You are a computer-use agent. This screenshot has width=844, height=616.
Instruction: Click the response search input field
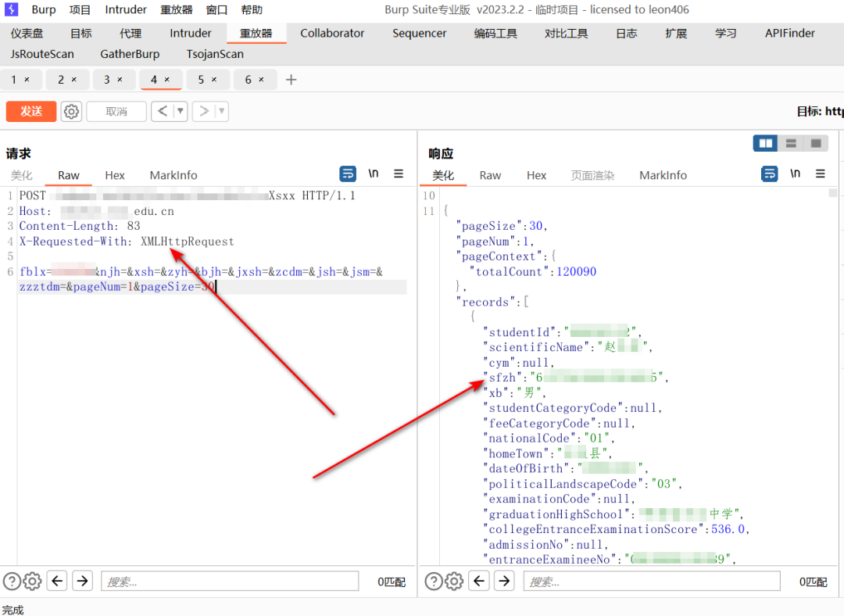tap(651, 582)
